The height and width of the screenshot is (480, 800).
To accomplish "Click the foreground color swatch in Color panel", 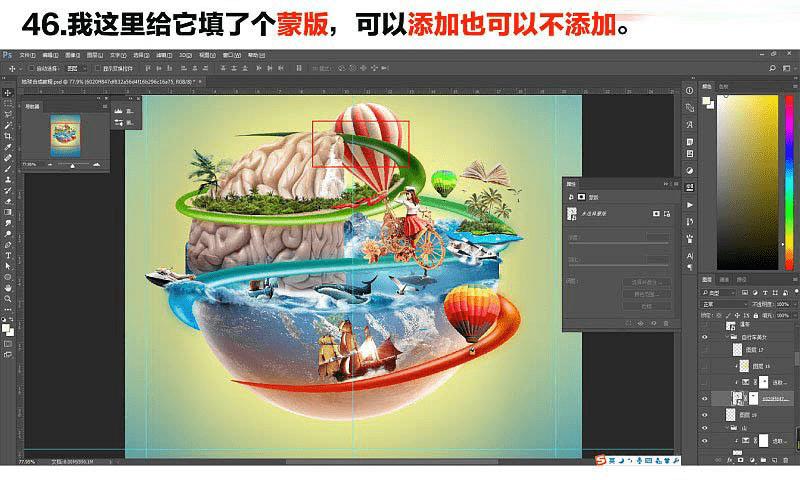I will 706,101.
